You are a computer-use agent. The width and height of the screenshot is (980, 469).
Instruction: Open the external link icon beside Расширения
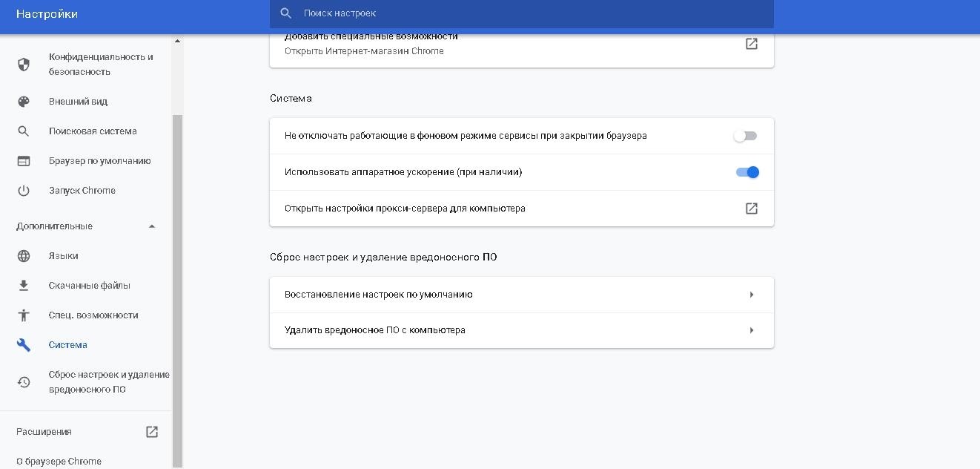coord(152,432)
